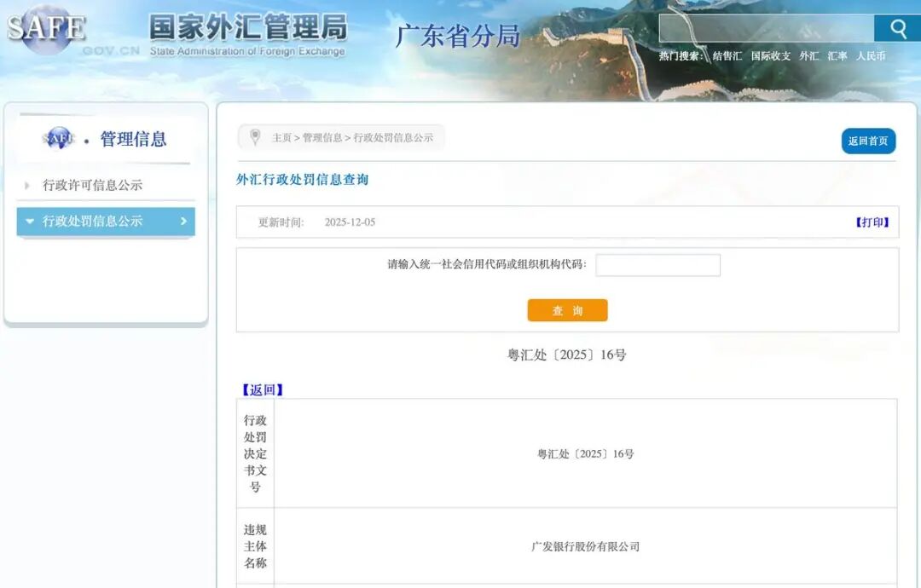Click the top search text box

click(766, 29)
